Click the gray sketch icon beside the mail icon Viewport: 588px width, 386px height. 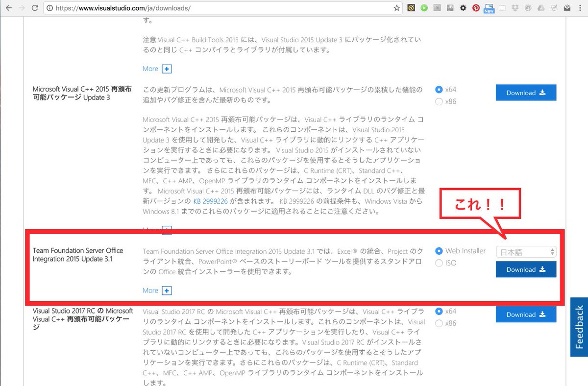click(554, 8)
